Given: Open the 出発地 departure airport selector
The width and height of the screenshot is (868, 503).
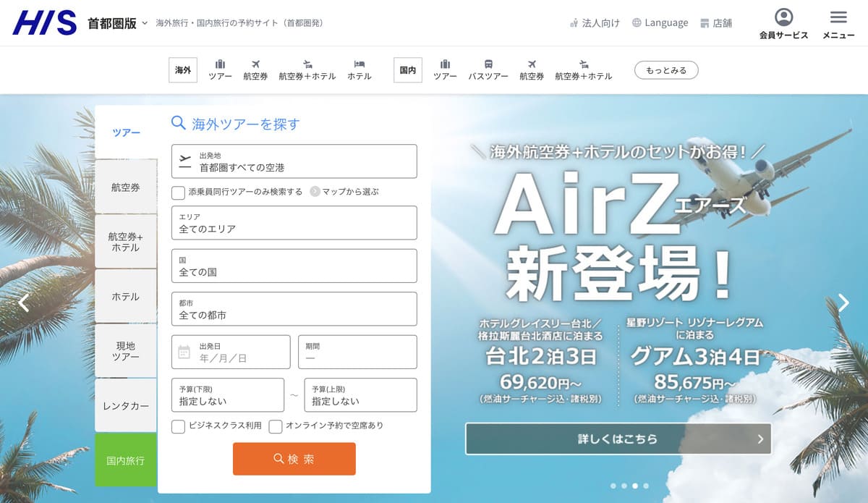Looking at the screenshot, I should pyautogui.click(x=294, y=161).
